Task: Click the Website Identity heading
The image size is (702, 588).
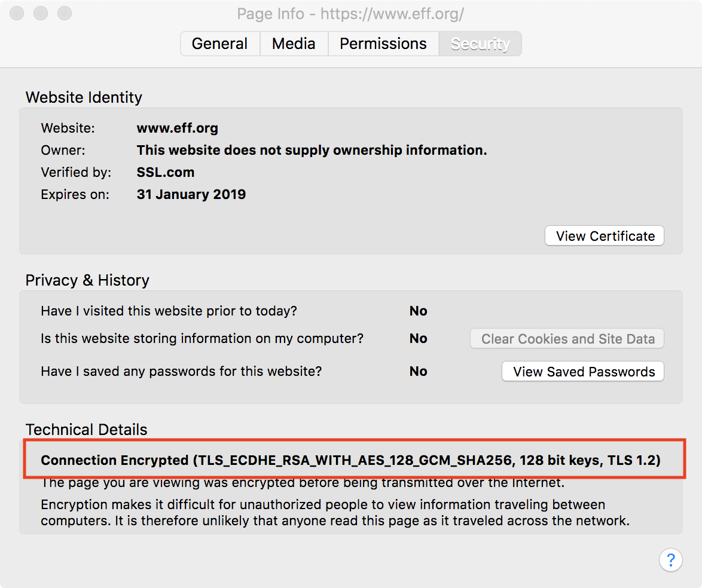Action: 84,97
